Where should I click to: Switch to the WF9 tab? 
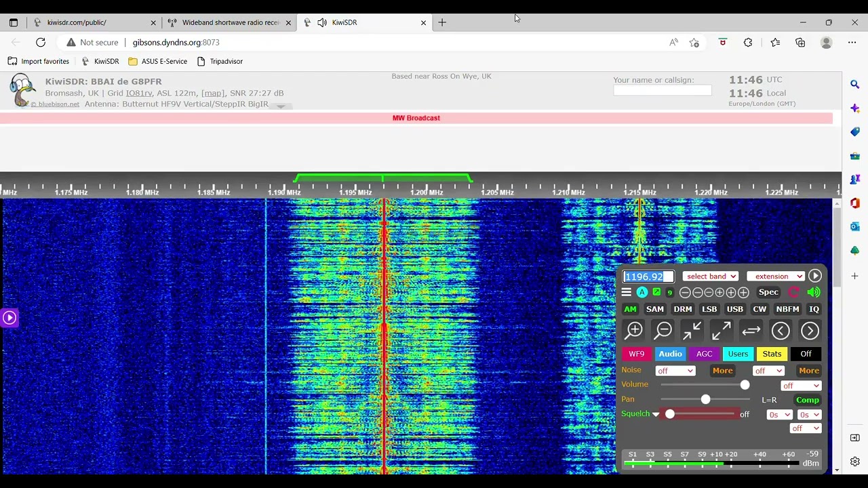(x=636, y=354)
